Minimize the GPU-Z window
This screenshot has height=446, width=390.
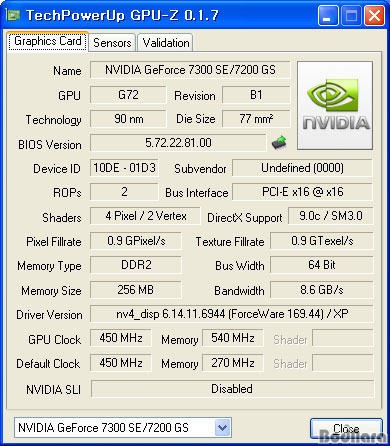[x=327, y=15]
